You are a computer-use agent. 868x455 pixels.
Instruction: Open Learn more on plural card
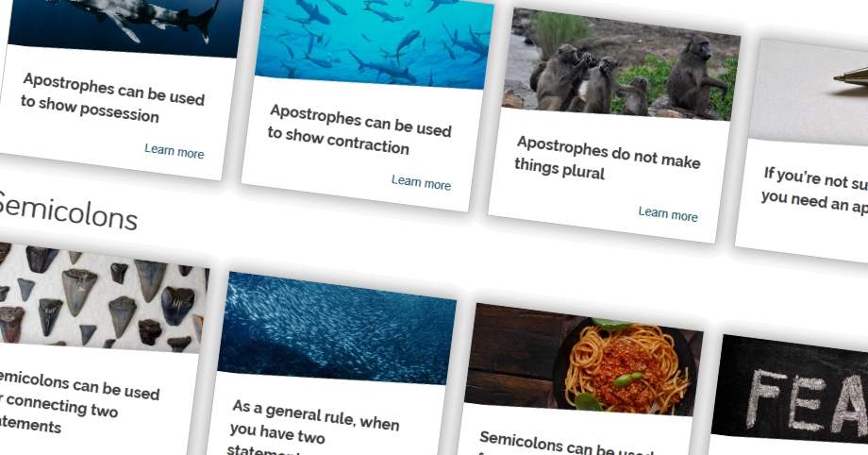pos(668,214)
